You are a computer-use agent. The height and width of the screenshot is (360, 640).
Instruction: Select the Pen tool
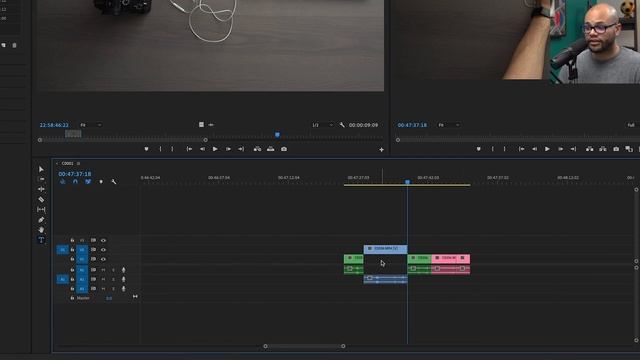(41, 220)
